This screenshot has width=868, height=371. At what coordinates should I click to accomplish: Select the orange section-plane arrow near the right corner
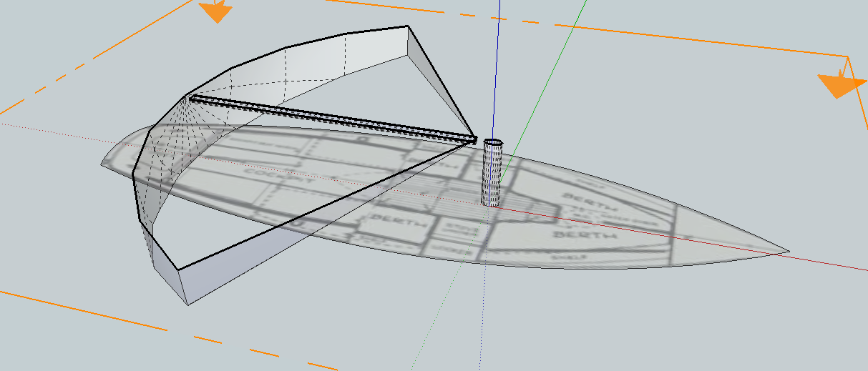point(842,84)
